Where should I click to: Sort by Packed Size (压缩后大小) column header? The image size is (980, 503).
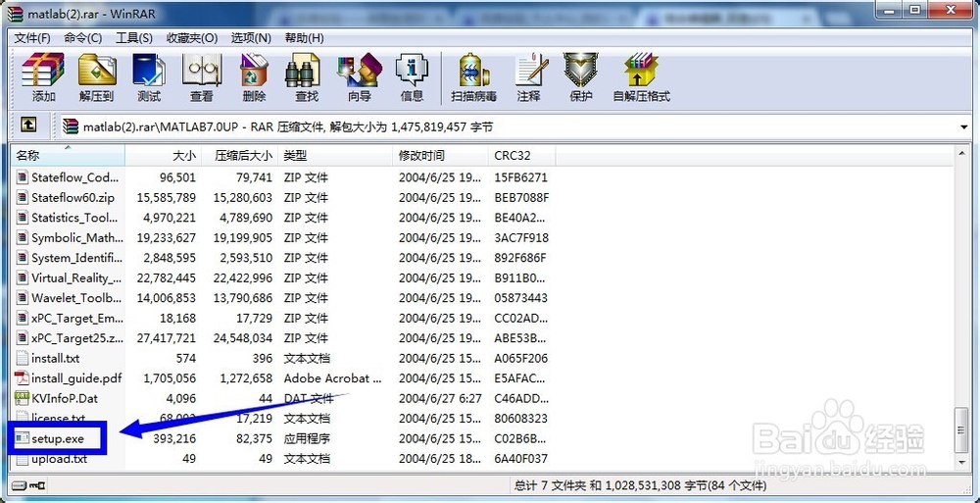click(x=241, y=155)
